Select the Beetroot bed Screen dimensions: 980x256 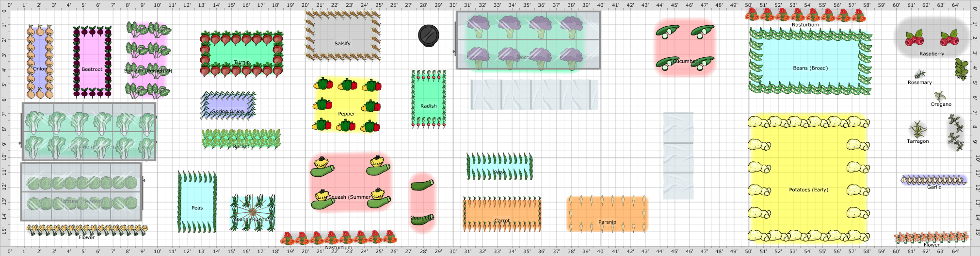pos(92,62)
